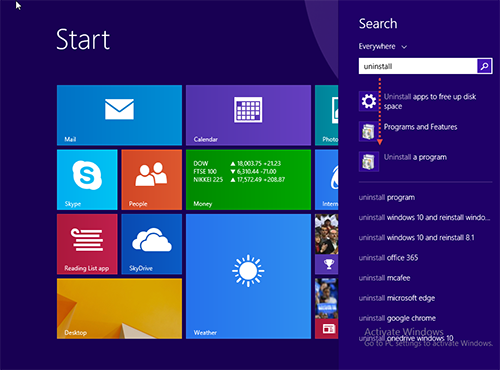
Task: Open the Mail tile
Action: tap(119, 115)
